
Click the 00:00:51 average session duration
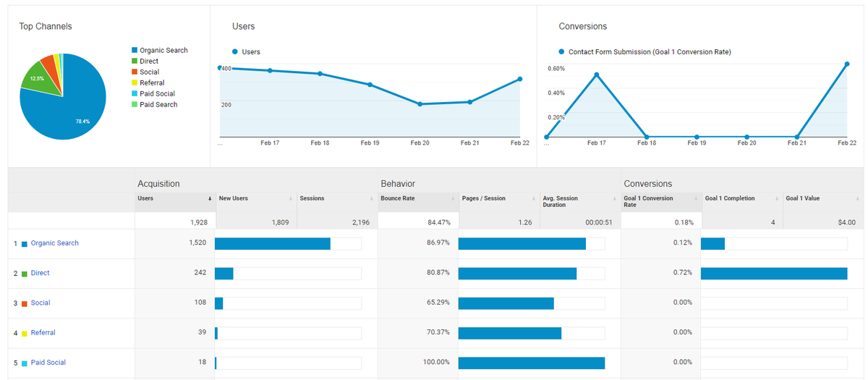[598, 222]
